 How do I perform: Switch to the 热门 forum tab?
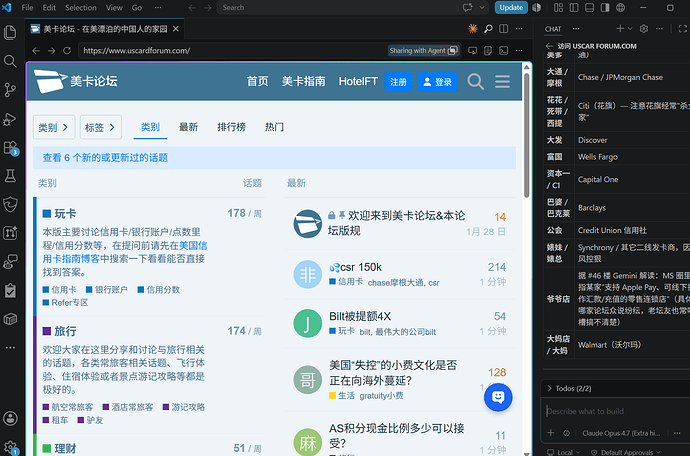[274, 127]
